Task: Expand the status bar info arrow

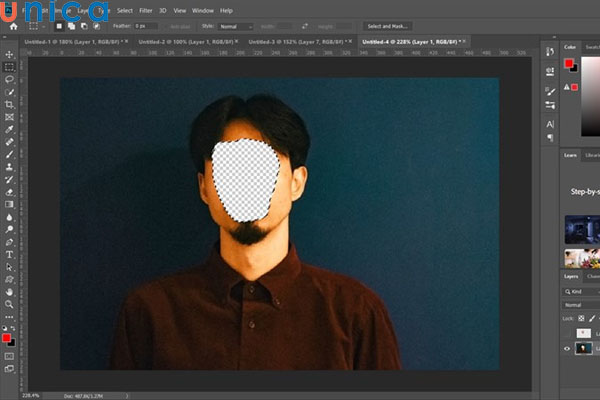Action: point(127,396)
